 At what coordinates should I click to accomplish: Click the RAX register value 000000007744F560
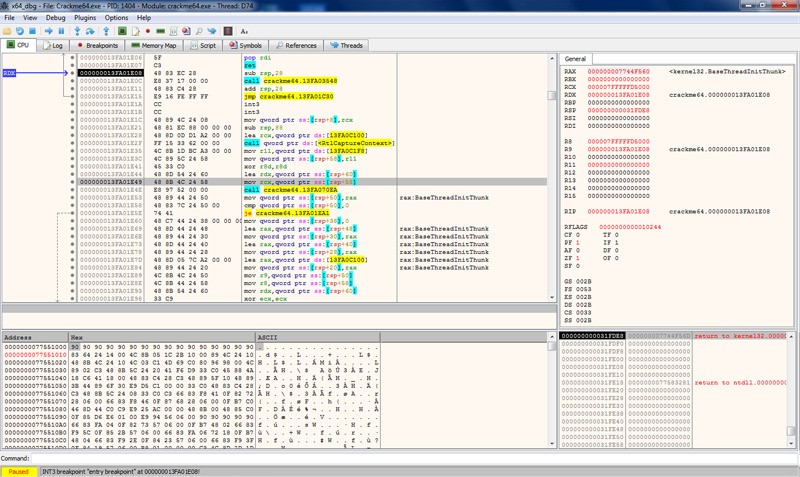tap(618, 72)
